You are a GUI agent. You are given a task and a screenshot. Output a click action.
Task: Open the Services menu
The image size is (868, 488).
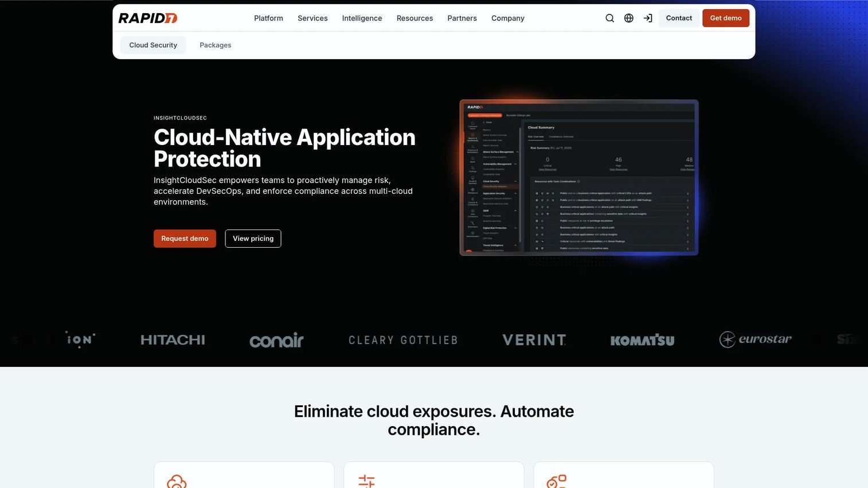click(x=312, y=18)
